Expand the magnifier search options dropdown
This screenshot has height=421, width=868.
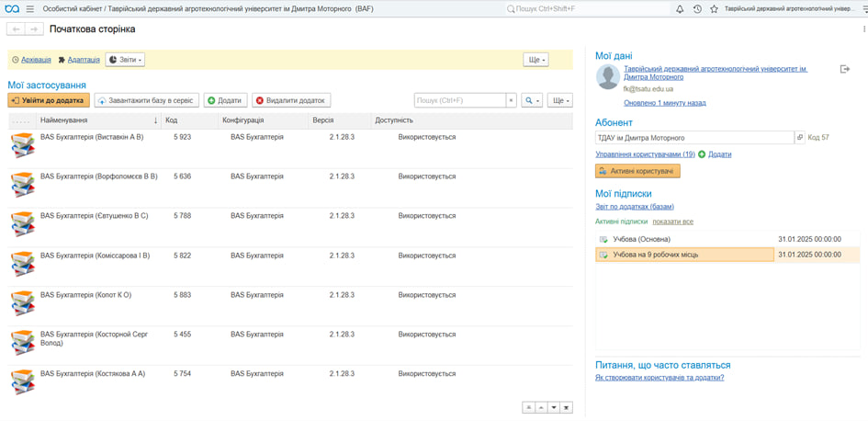click(532, 100)
